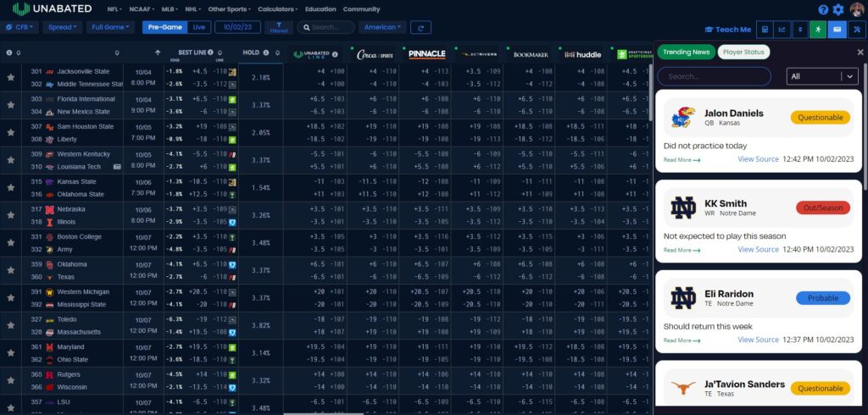Image resolution: width=868 pixels, height=415 pixels.
Task: Toggle the green running player icon
Action: coord(818,30)
